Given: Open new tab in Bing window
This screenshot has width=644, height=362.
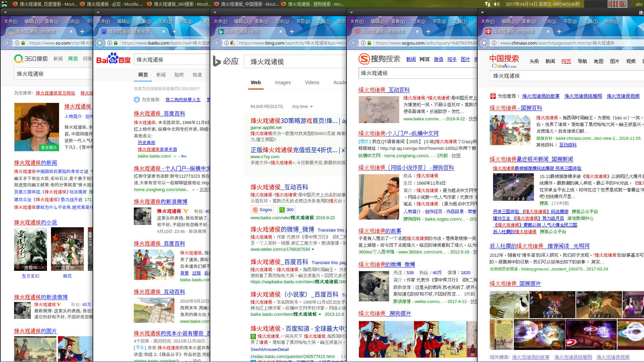Looking at the screenshot, I should pyautogui.click(x=292, y=32).
